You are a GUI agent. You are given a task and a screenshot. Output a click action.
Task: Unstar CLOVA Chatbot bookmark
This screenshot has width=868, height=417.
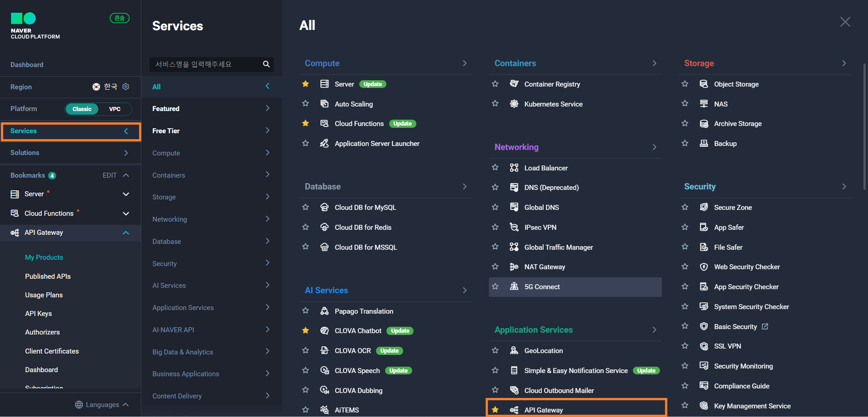306,330
